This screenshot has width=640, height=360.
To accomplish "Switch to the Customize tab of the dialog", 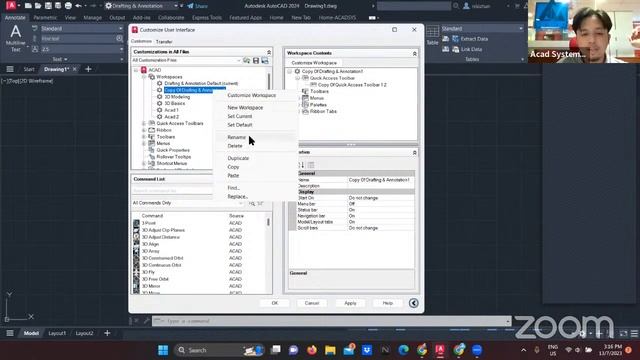I will click(x=141, y=41).
